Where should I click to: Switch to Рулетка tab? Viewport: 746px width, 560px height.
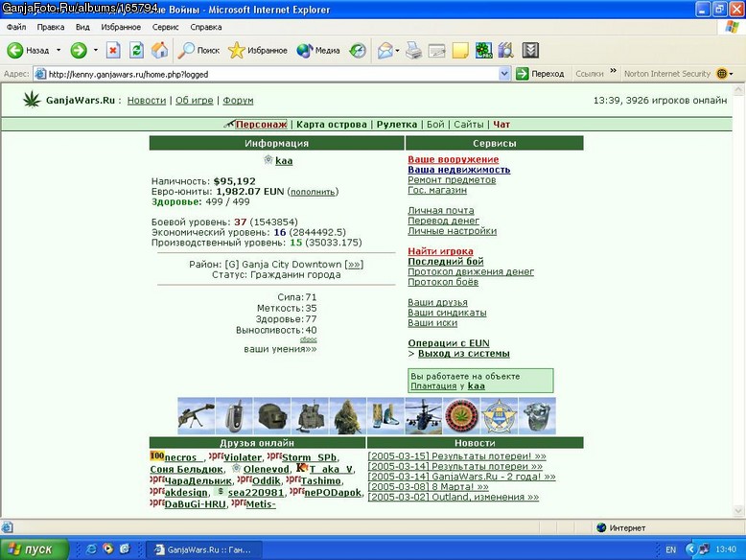(397, 125)
